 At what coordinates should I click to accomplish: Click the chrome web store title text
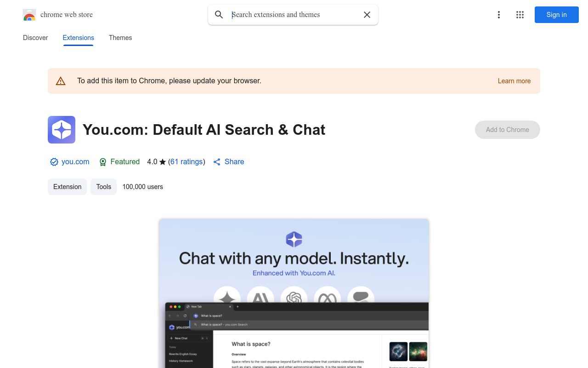tap(67, 15)
